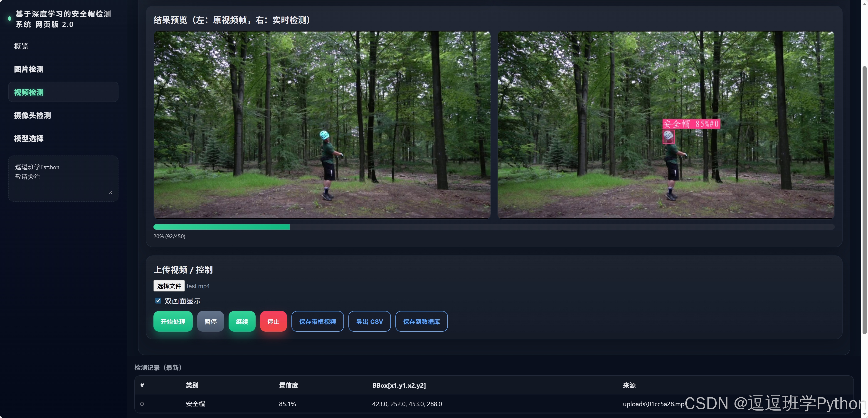Export results with 导出 CSV

(x=369, y=321)
